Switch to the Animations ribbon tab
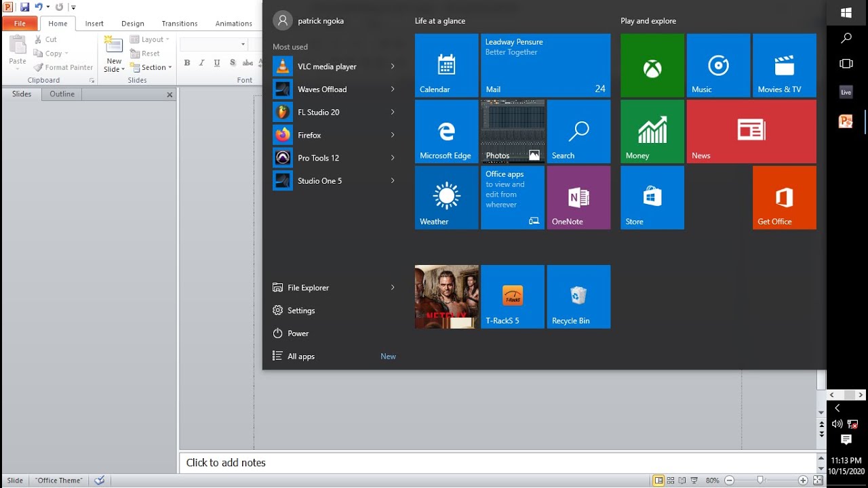 click(234, 23)
